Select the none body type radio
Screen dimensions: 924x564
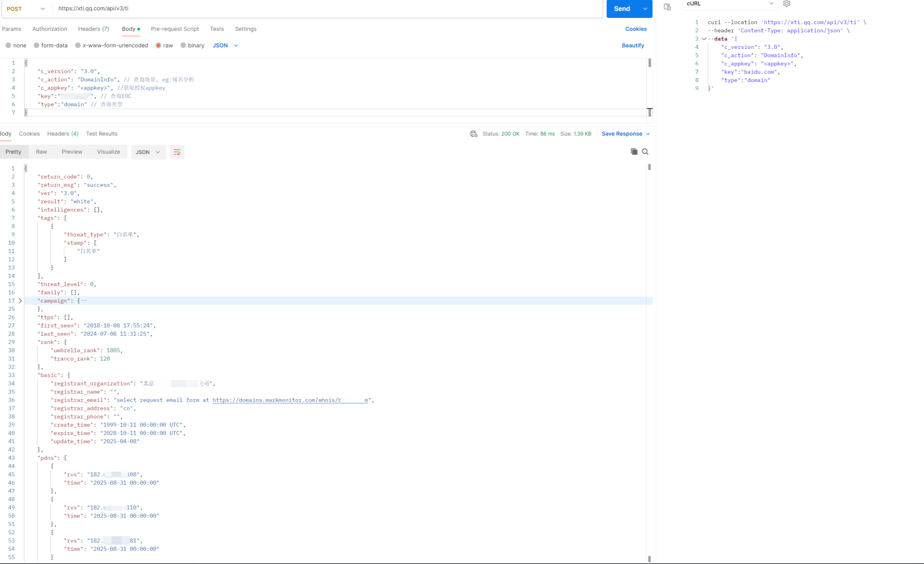[8, 45]
